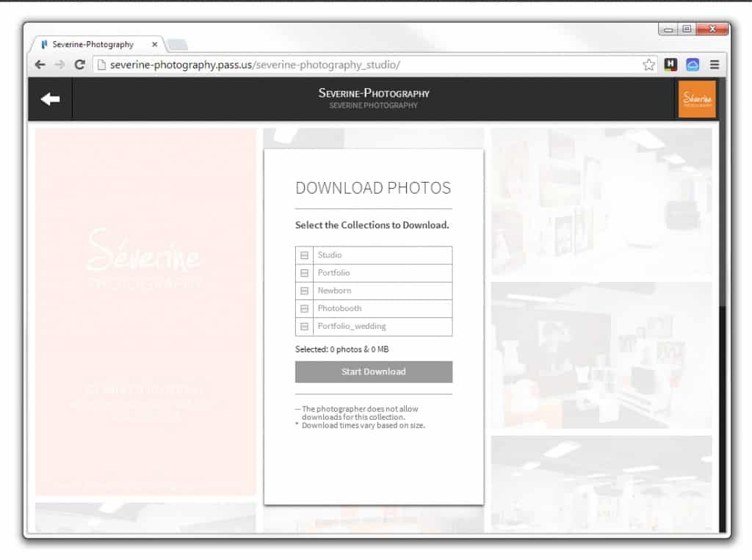
Task: Open the middle right studio photo thumbnail
Action: 601,355
